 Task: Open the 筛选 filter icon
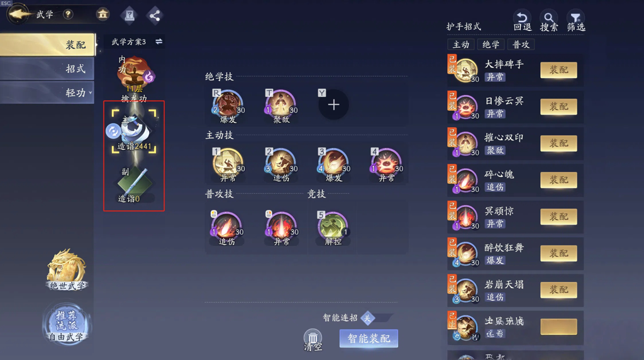click(576, 21)
